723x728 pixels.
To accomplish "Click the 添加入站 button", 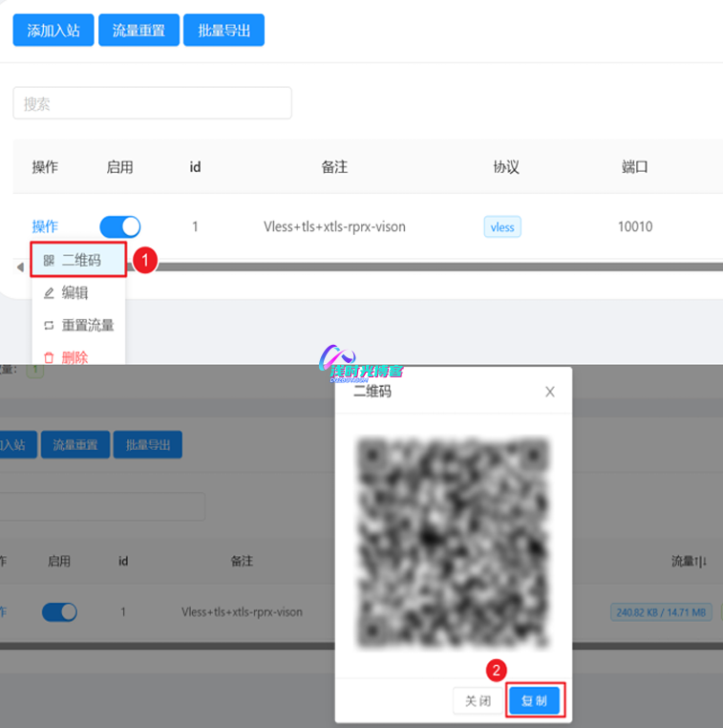I will [x=53, y=31].
